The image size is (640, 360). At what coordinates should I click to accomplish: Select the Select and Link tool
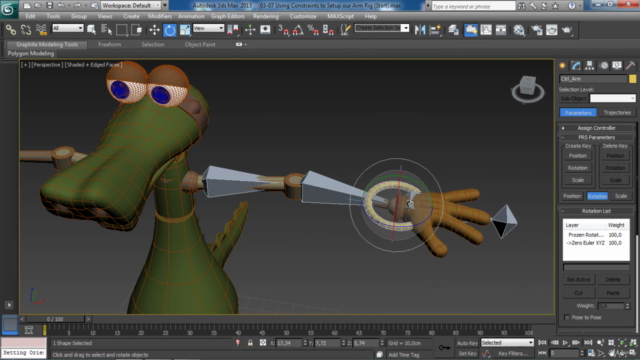coord(11,30)
